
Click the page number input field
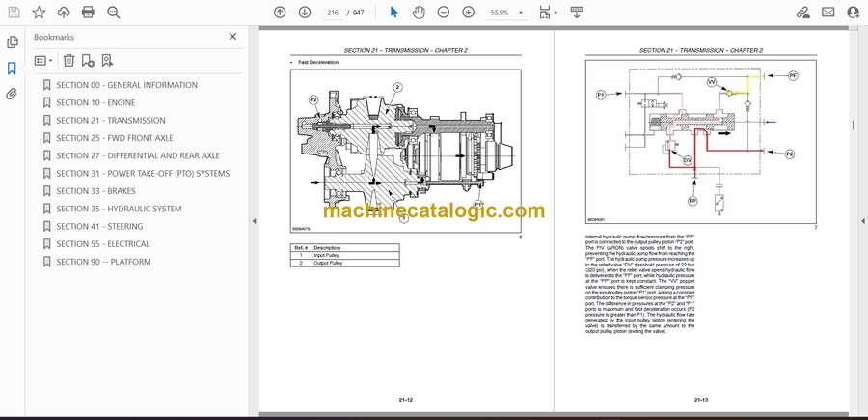[333, 12]
